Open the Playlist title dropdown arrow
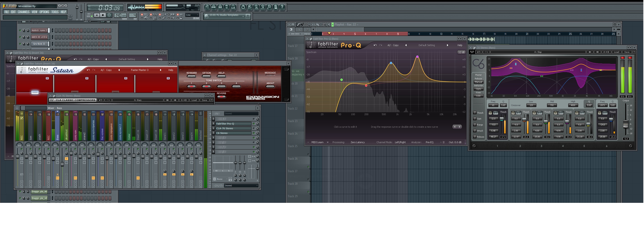The width and height of the screenshot is (644, 229). pyautogui.click(x=358, y=25)
